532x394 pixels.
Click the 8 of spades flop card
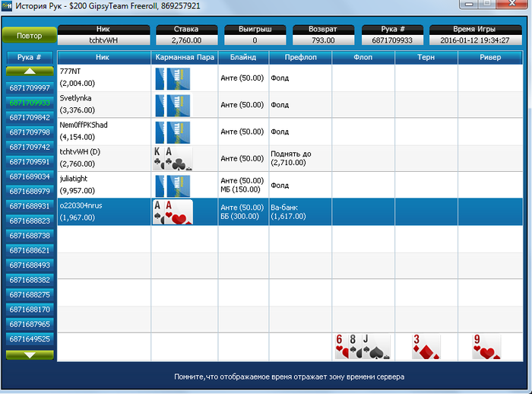354,346
